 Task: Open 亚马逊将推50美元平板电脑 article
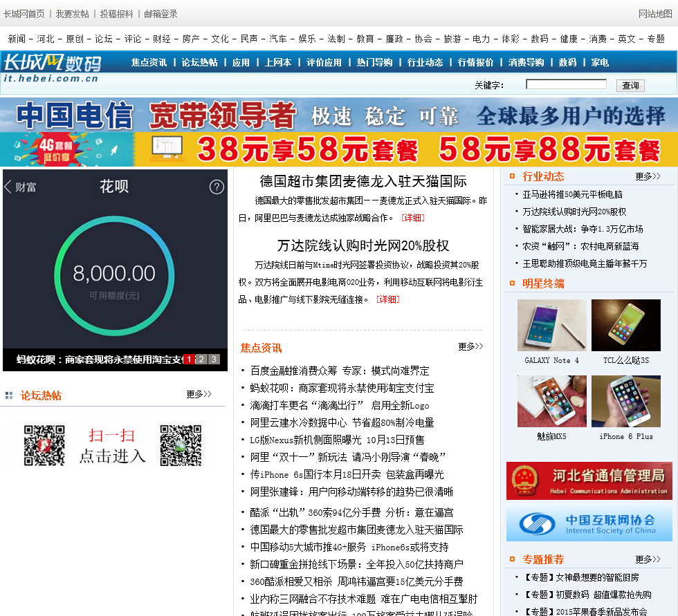click(x=573, y=194)
